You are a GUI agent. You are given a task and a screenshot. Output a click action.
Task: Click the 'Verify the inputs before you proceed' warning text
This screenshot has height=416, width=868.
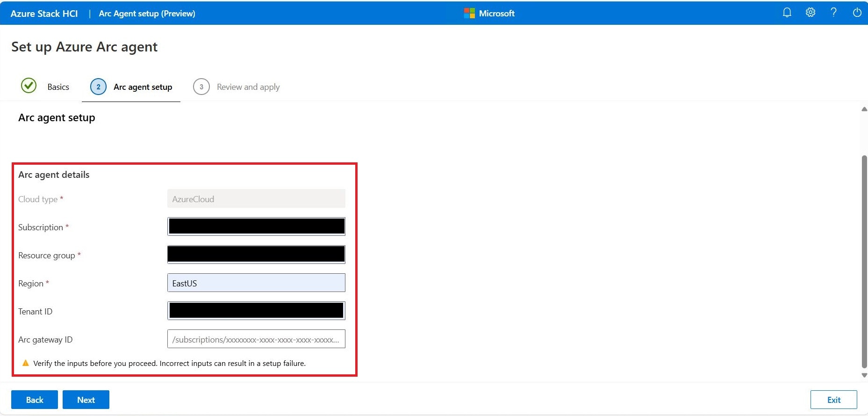coord(169,363)
